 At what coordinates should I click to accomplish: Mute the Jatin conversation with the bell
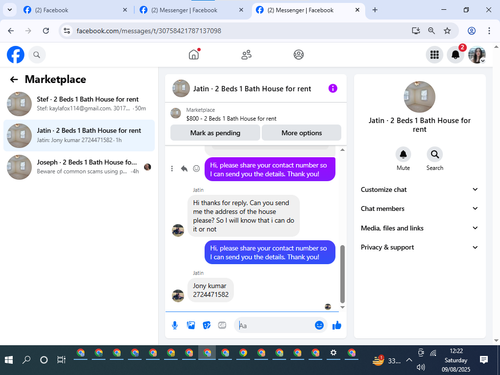(x=403, y=154)
